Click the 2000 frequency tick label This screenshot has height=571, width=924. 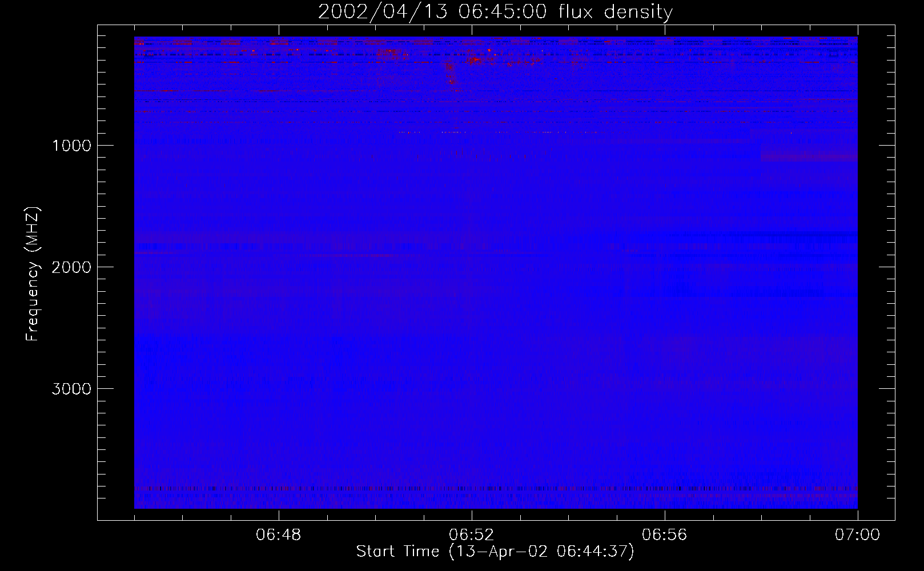[71, 267]
